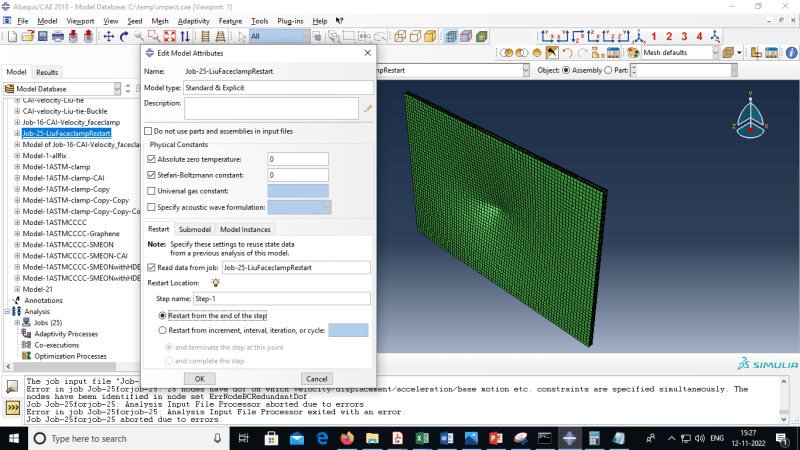This screenshot has height=450, width=800.
Task: Open the Mesh defaults dropdown
Action: click(715, 53)
